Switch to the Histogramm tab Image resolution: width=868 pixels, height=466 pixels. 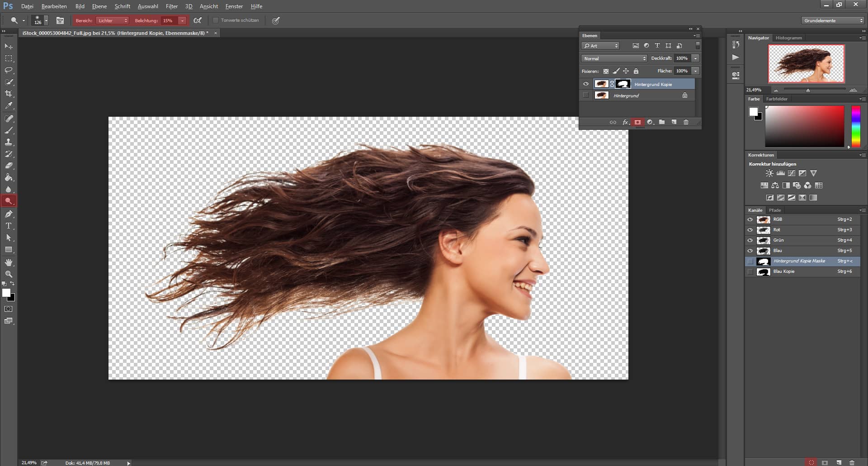[x=788, y=38]
